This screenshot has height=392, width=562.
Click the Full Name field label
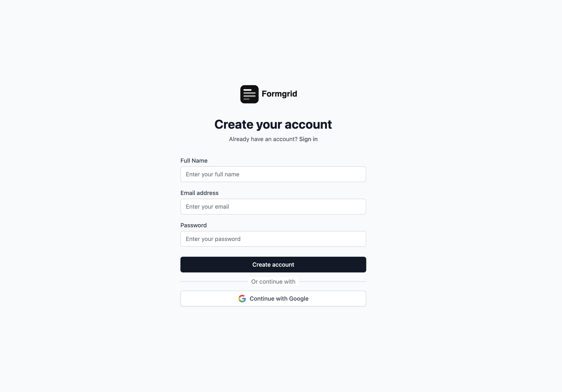194,161
